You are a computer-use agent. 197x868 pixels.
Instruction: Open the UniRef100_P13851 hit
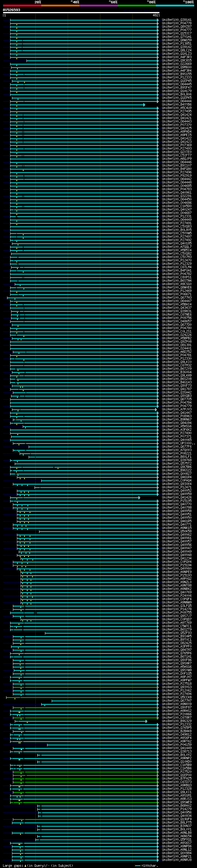[x=177, y=43]
